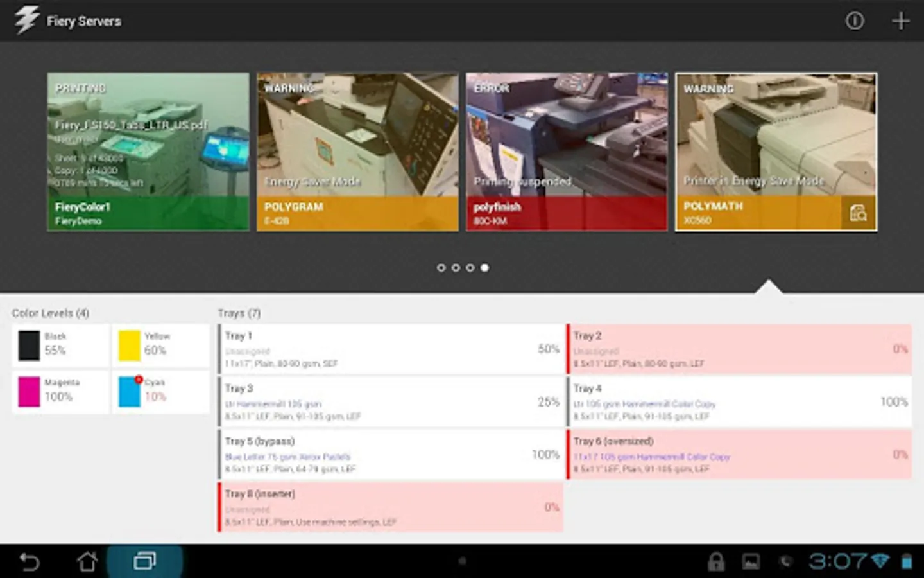
Task: Tap the lock icon in status tray
Action: point(715,562)
